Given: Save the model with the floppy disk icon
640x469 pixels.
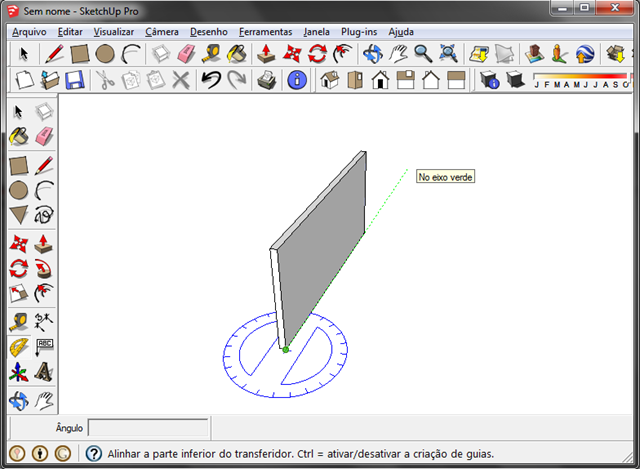Looking at the screenshot, I should coord(75,80).
